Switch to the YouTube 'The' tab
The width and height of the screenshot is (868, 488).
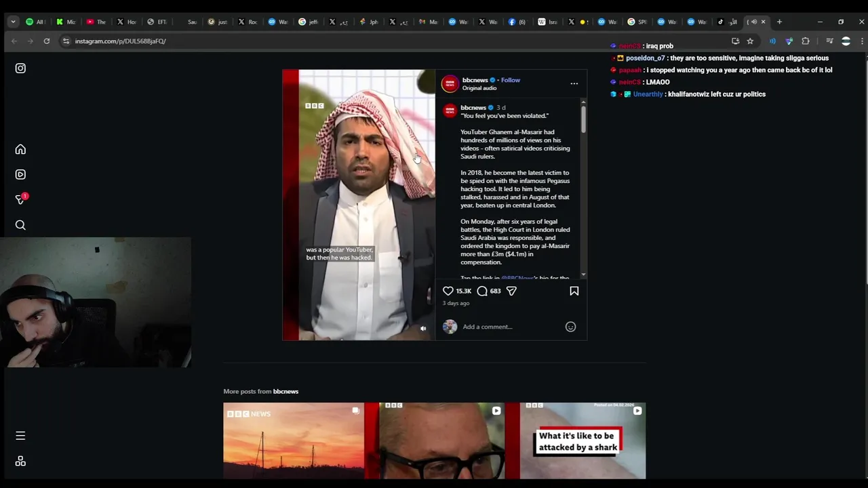tap(96, 22)
